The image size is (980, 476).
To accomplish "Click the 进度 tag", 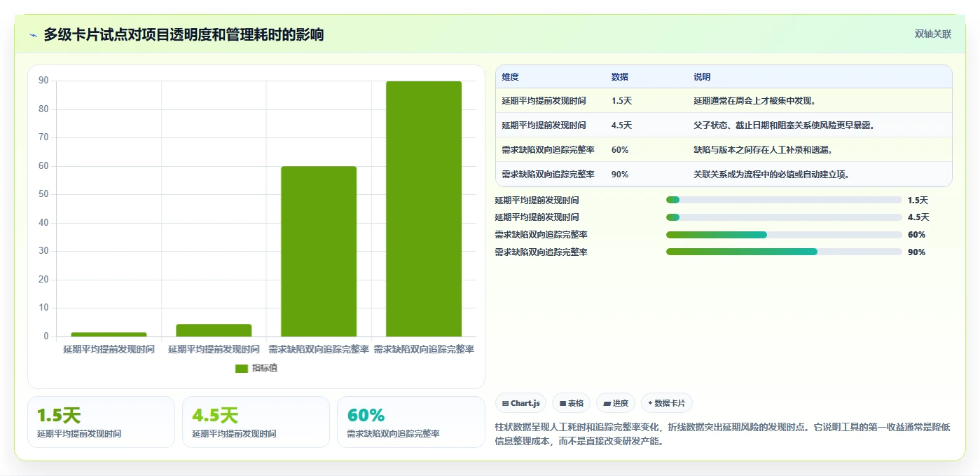I will 616,403.
